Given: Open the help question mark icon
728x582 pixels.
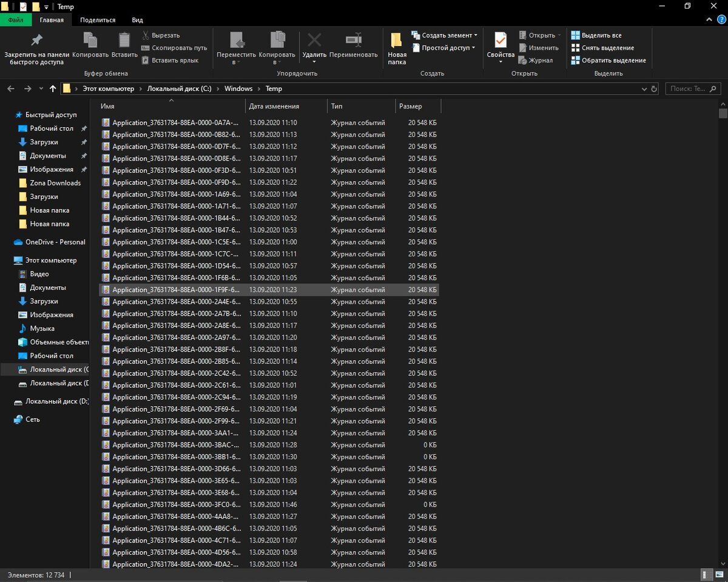Looking at the screenshot, I should click(x=720, y=20).
